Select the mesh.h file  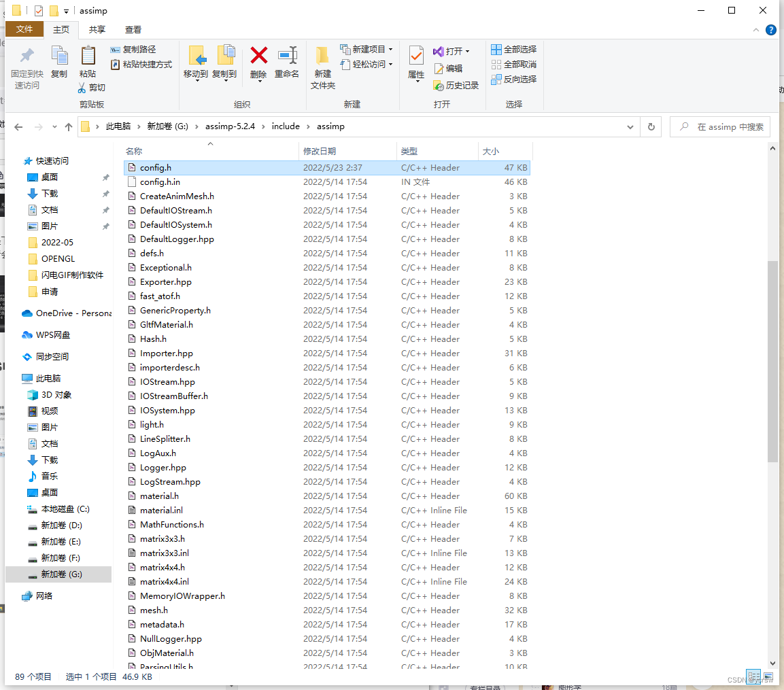click(x=326, y=610)
